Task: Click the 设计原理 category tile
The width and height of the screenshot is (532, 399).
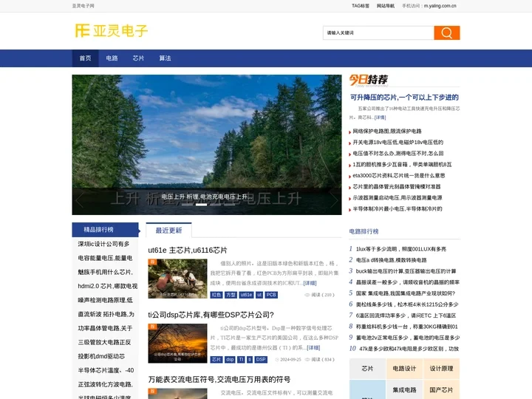Action: click(441, 369)
